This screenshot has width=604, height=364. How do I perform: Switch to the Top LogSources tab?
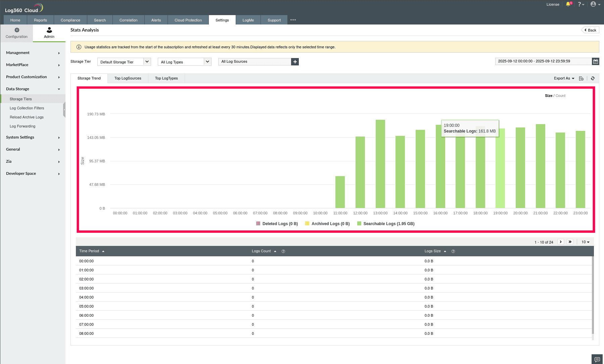(x=128, y=79)
